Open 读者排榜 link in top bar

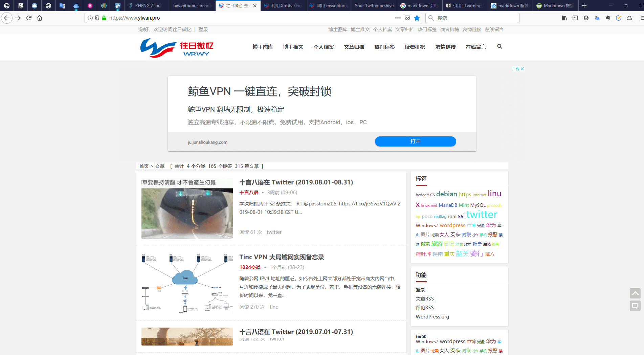pos(449,29)
